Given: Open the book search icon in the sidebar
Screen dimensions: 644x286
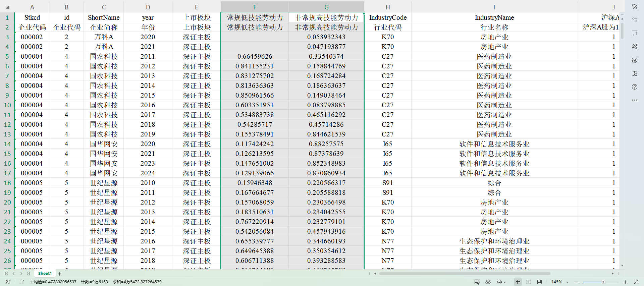Looking at the screenshot, I should [x=634, y=73].
